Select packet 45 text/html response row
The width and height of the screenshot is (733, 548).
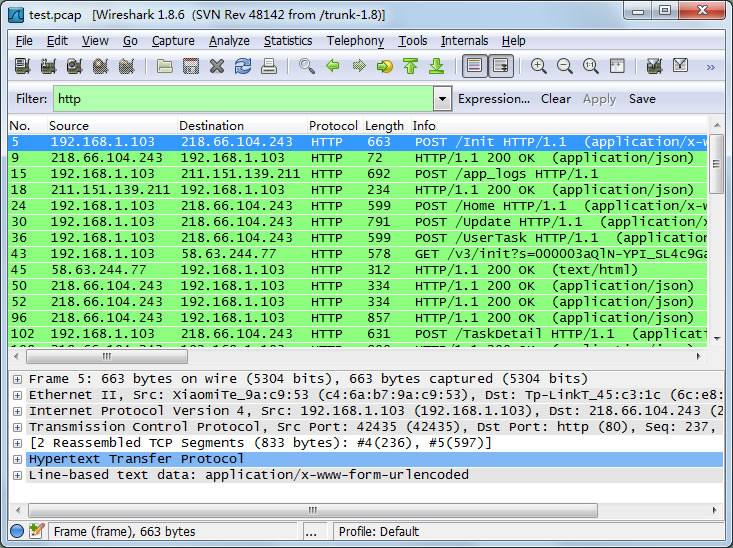pyautogui.click(x=358, y=270)
